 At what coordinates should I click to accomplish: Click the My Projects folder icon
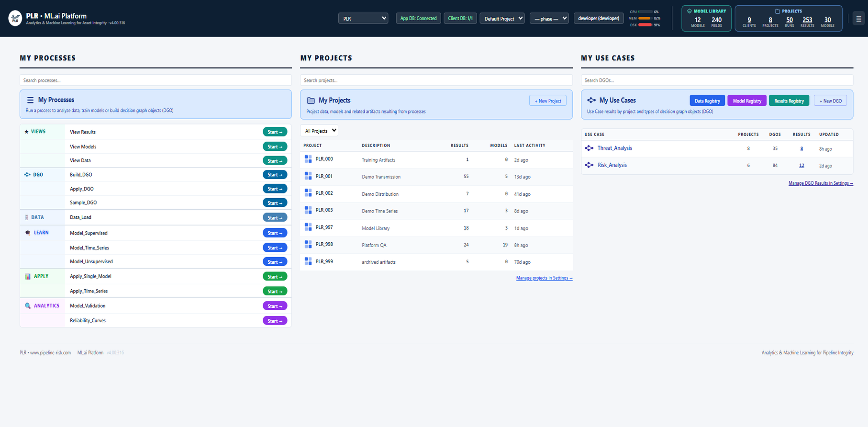click(x=311, y=101)
